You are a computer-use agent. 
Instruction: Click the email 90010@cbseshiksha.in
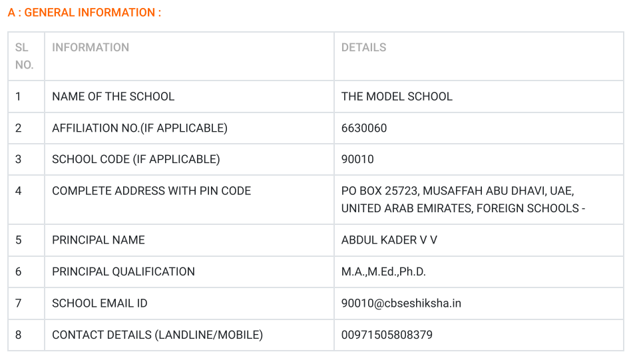point(401,303)
